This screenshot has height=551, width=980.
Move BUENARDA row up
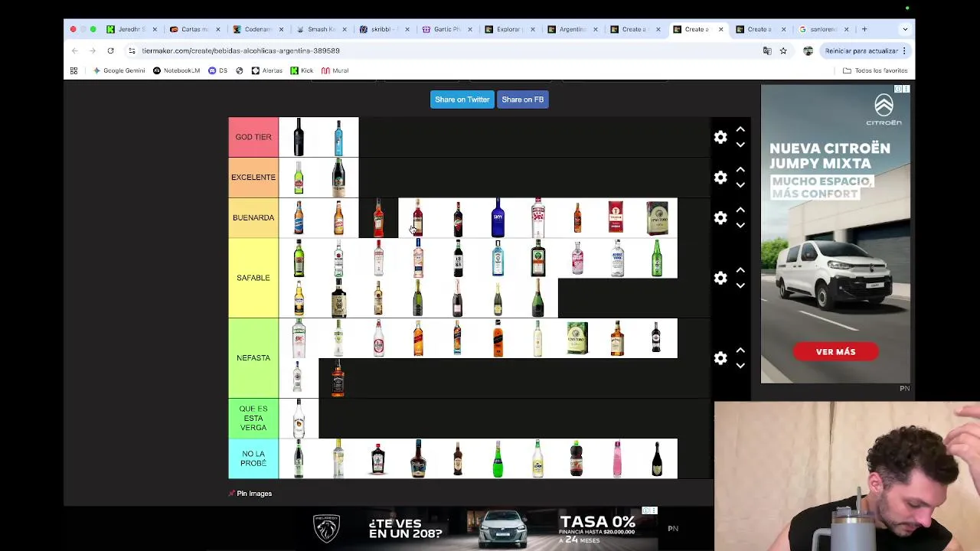coord(740,210)
